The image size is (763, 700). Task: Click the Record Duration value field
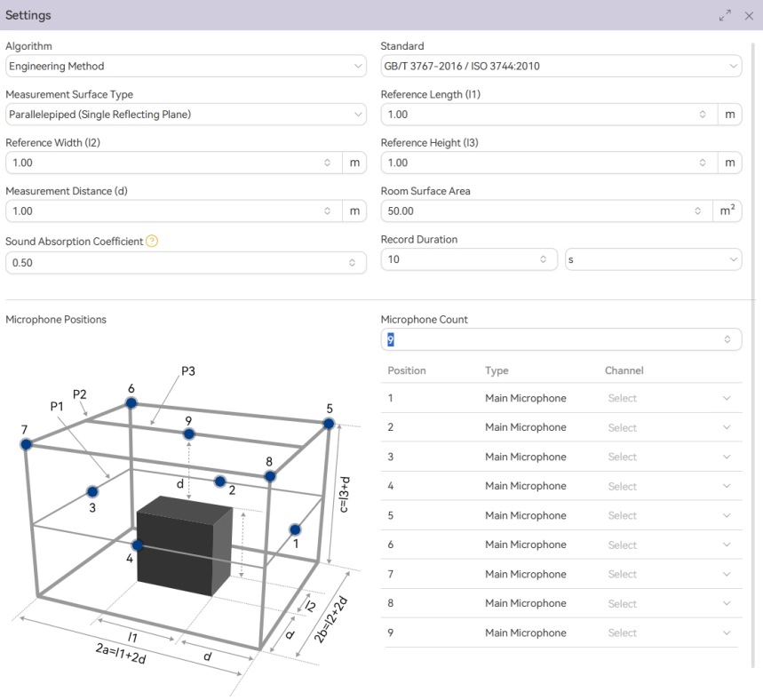pos(457,259)
